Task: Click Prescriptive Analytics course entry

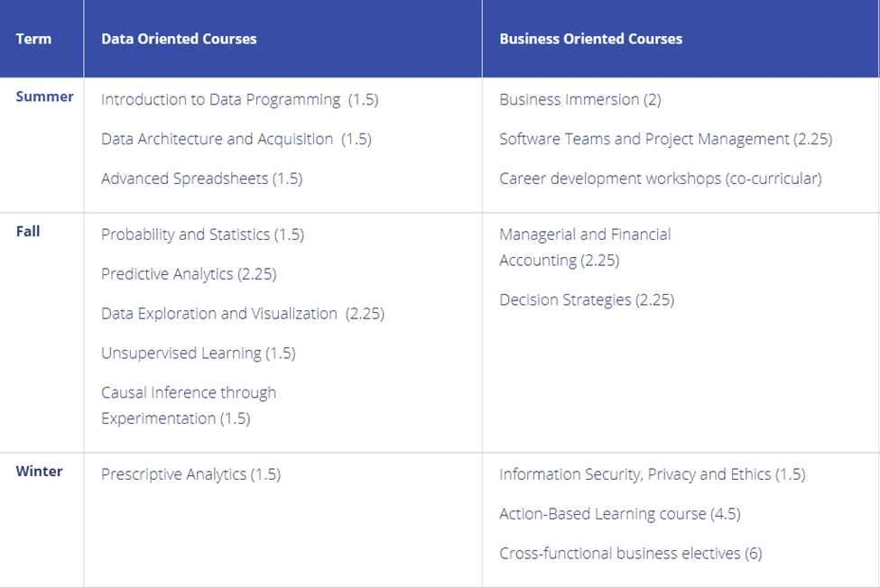Action: point(190,474)
